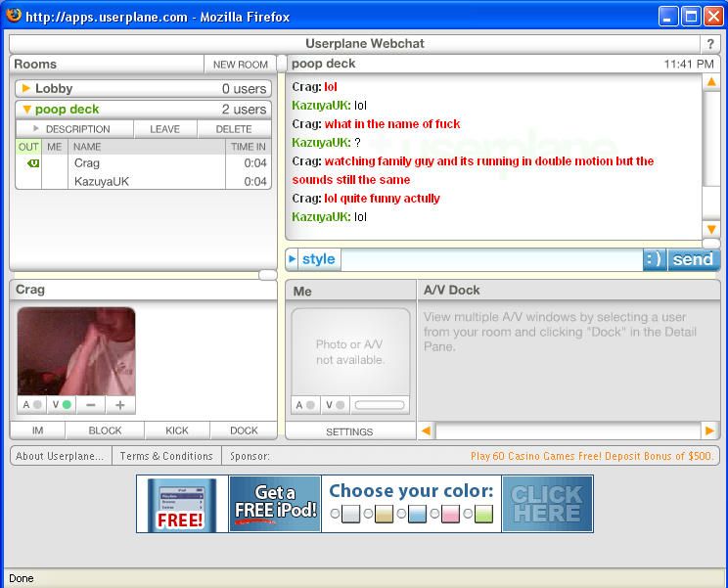This screenshot has width=728, height=588.
Task: Toggle my video V in Me panel
Action: [x=336, y=405]
